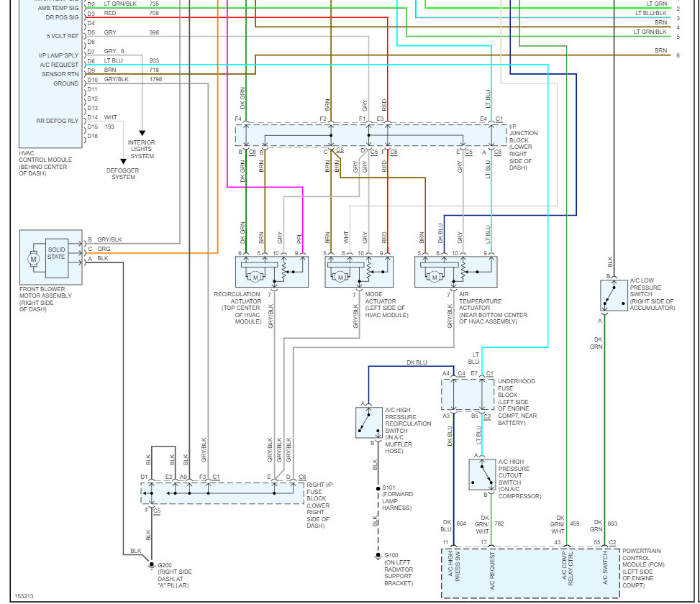This screenshot has height=604, width=700.
Task: Click the mode actuator motor symbol
Action: [x=340, y=277]
